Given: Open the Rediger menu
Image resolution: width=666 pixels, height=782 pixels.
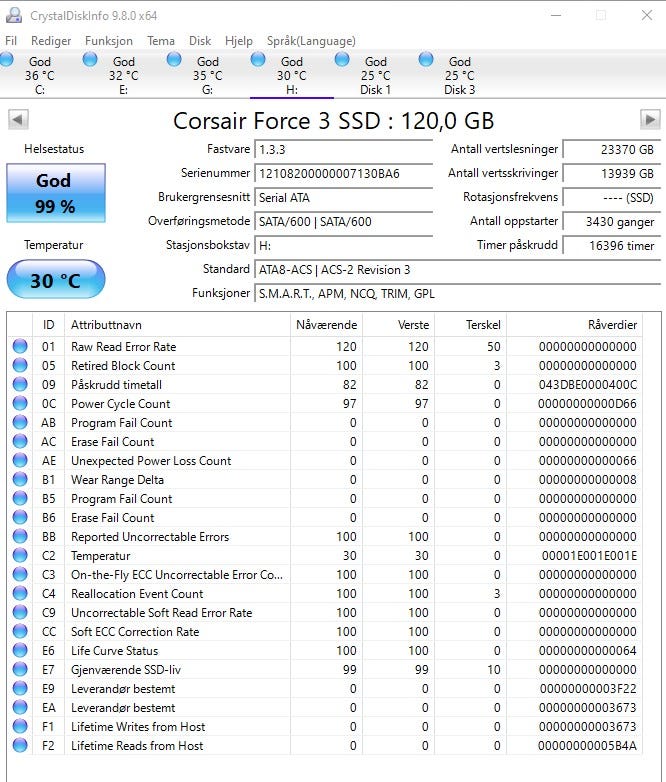Looking at the screenshot, I should tap(51, 41).
